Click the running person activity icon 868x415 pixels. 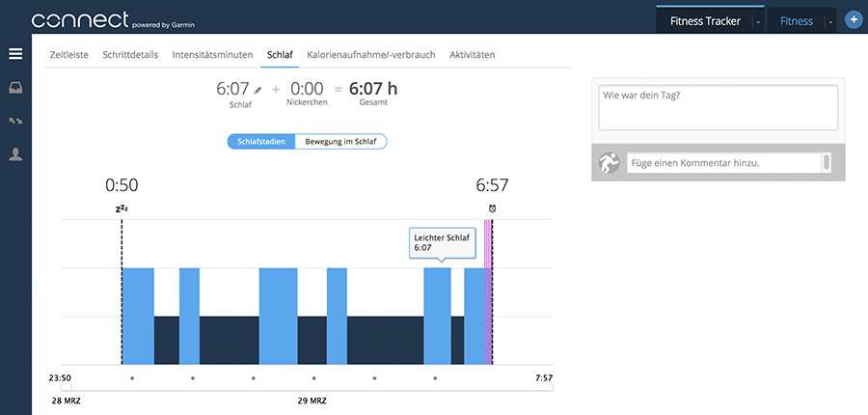[608, 163]
